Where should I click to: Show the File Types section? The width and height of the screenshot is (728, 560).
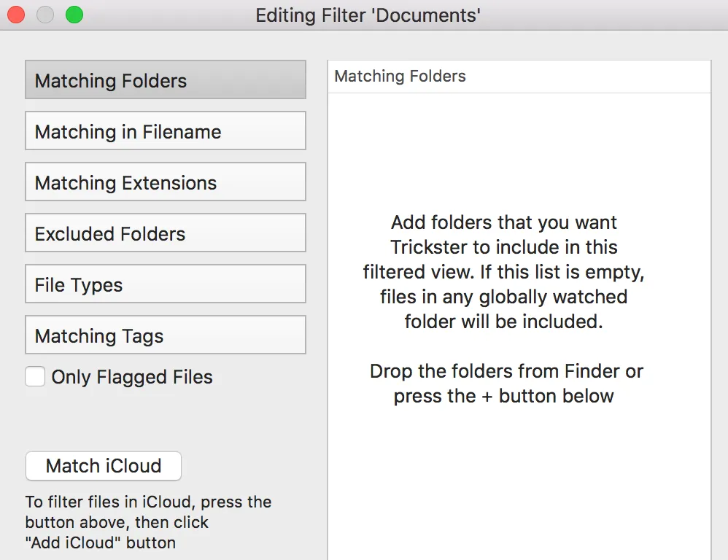coord(166,284)
